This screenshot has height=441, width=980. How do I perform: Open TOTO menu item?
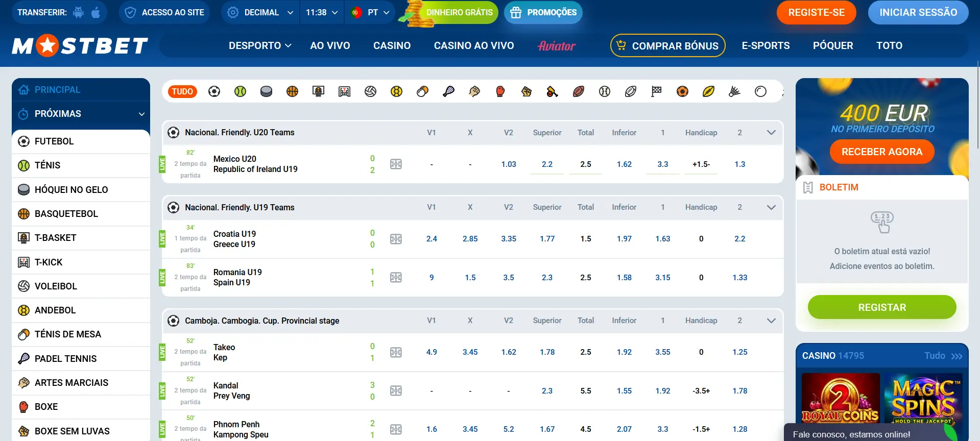[x=889, y=45]
